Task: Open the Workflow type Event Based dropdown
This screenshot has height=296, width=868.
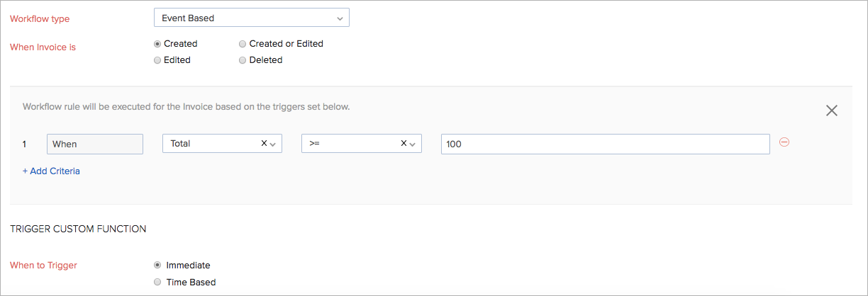Action: click(251, 18)
